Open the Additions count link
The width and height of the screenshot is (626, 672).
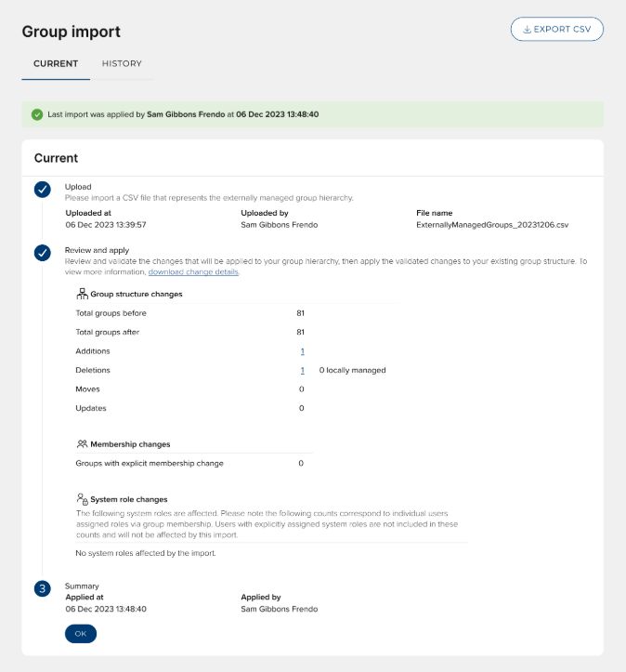pyautogui.click(x=302, y=351)
